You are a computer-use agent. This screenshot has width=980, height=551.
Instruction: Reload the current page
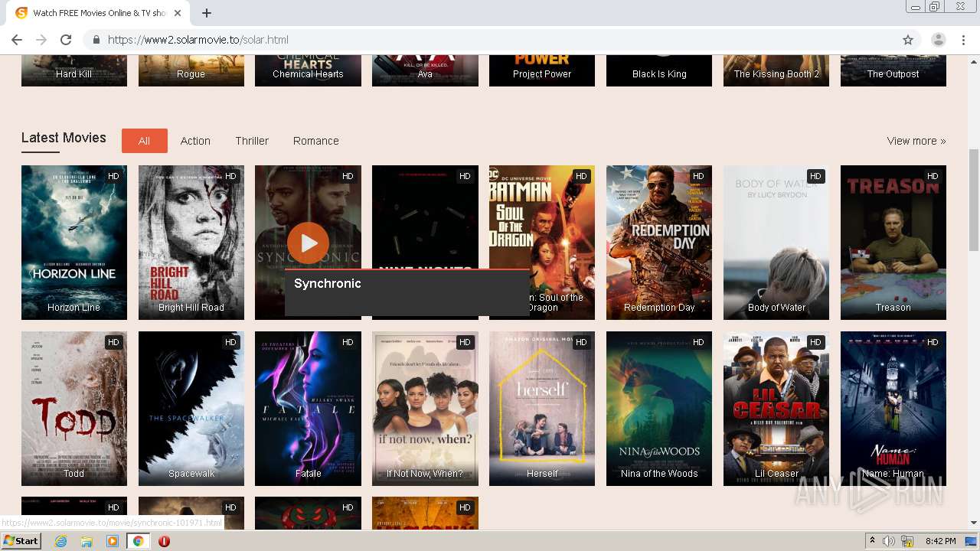66,40
